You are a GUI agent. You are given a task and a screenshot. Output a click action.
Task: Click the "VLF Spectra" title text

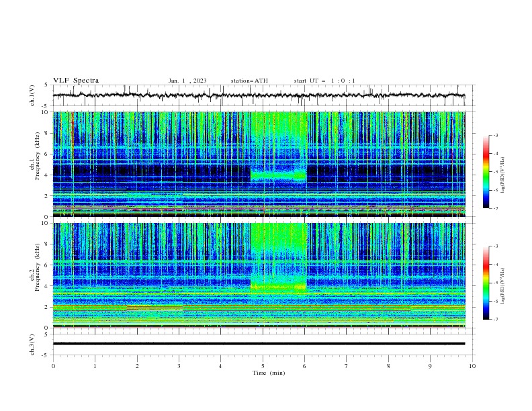coord(76,81)
